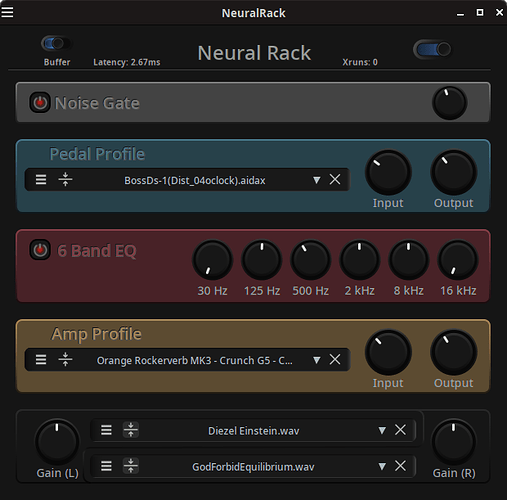Open file list menu for GodForbidEquilibrium.wav
Image resolution: width=507 pixels, height=500 pixels.
(106, 466)
